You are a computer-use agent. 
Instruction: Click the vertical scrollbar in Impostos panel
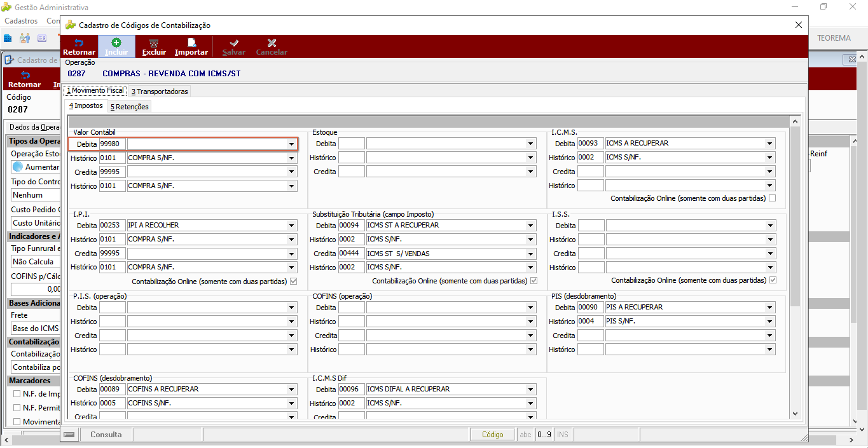(795, 266)
